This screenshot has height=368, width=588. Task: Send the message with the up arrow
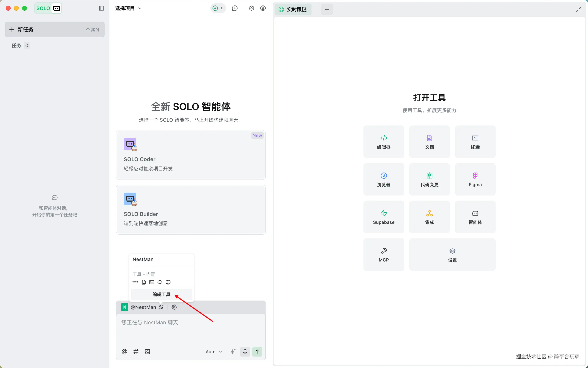tap(257, 352)
